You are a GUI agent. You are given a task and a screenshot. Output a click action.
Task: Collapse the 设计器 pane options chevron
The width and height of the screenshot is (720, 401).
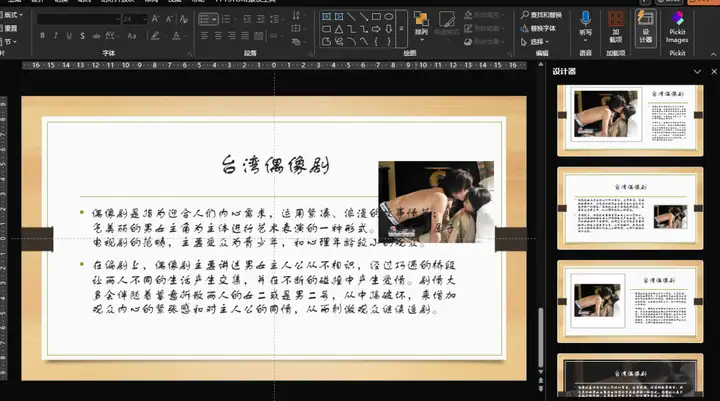click(698, 72)
